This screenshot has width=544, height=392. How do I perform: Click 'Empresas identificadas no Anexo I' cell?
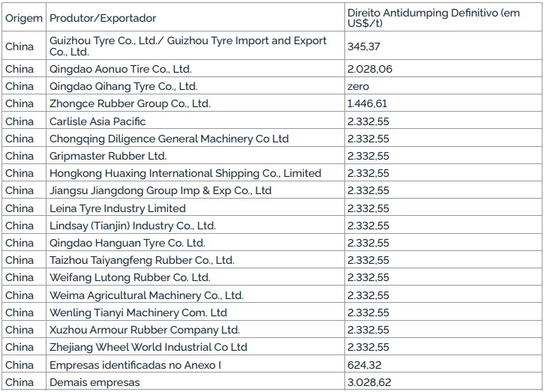(135, 365)
